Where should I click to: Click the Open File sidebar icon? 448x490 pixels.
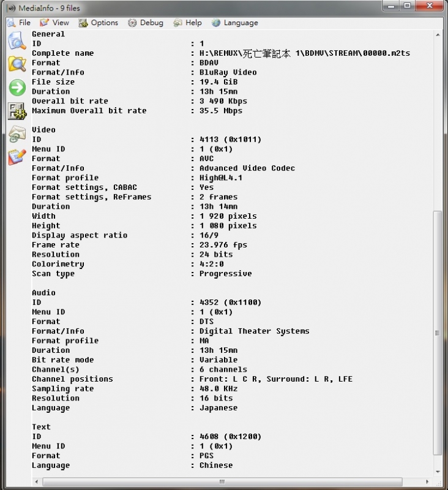16,42
